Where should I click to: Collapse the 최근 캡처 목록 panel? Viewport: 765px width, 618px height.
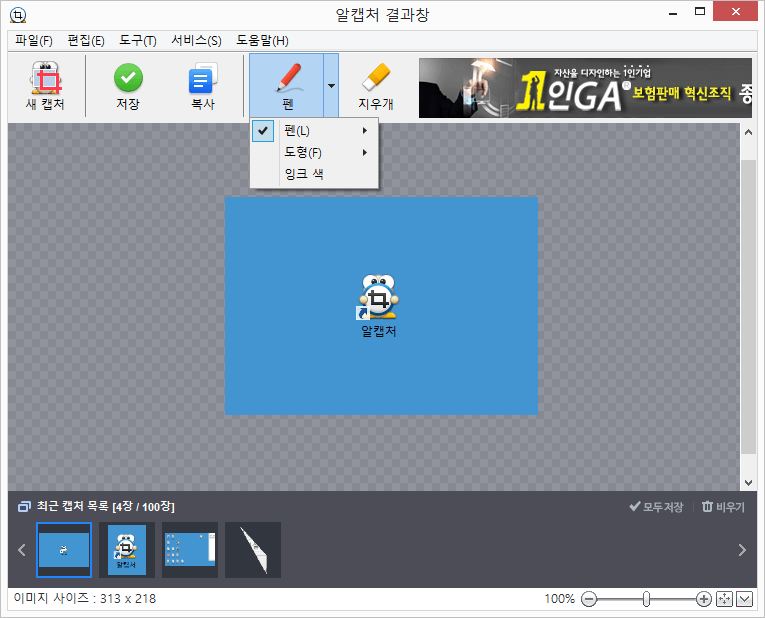point(24,507)
